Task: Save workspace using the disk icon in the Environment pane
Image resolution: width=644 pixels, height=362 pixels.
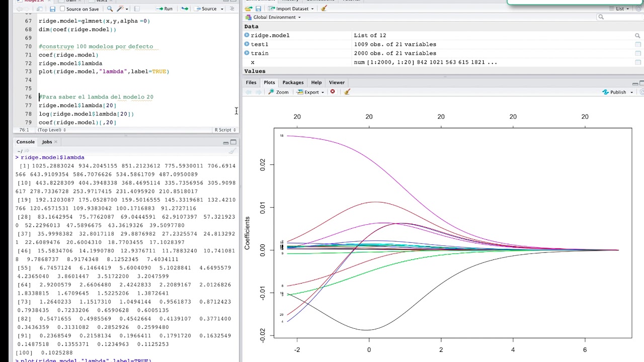Action: 257,9
